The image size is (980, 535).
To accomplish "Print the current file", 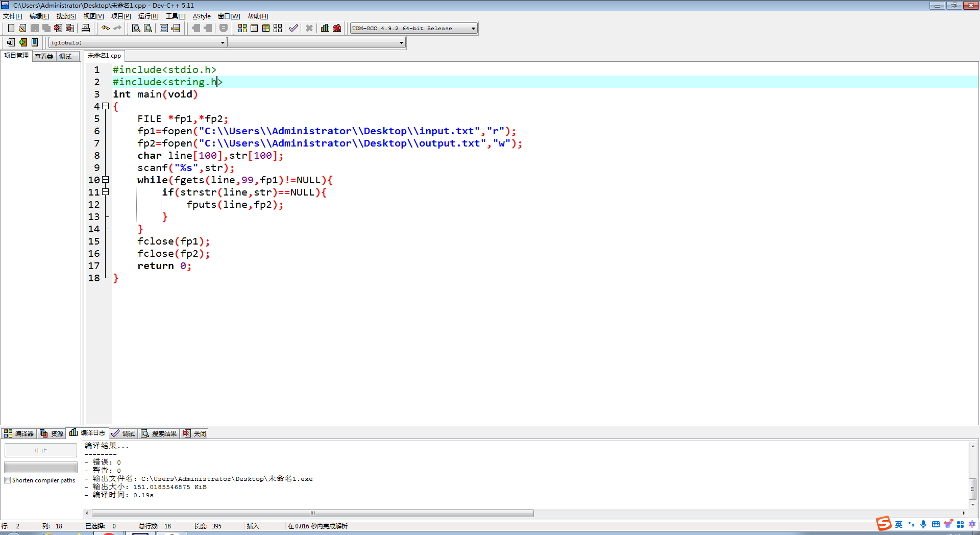I will pyautogui.click(x=86, y=28).
